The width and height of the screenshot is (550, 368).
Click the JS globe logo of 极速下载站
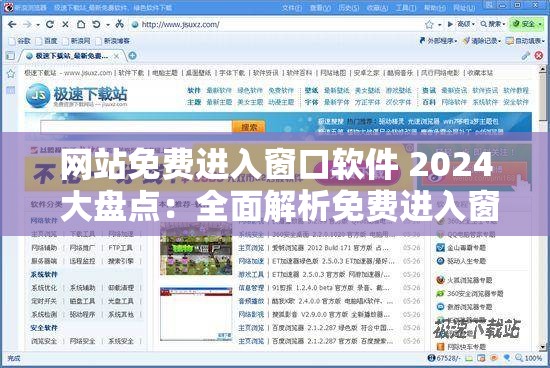point(38,95)
